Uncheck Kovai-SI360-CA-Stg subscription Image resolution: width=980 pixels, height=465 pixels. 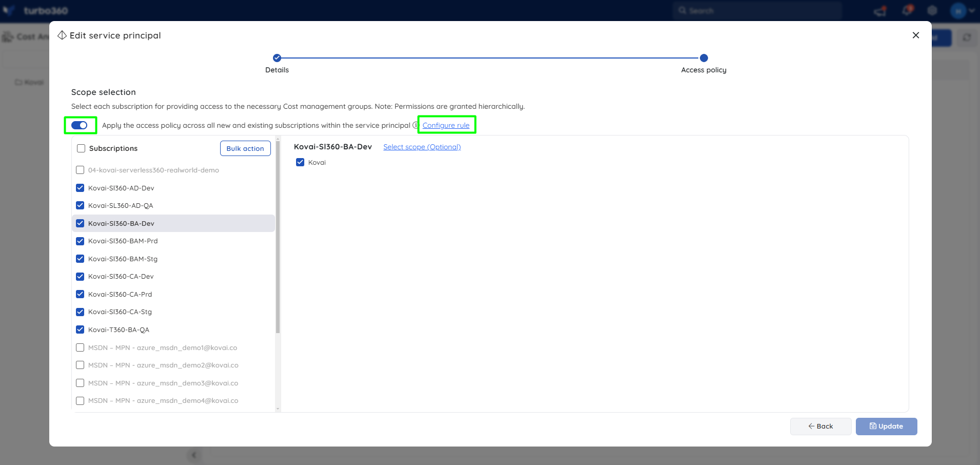point(80,312)
